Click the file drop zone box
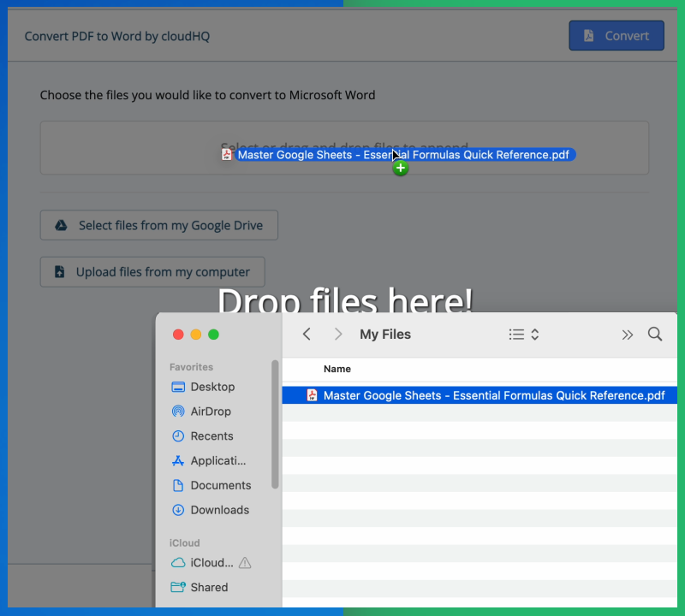 coord(344,147)
